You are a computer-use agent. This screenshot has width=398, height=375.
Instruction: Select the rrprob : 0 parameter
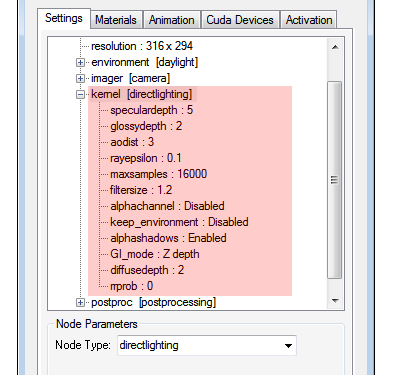pyautogui.click(x=132, y=286)
